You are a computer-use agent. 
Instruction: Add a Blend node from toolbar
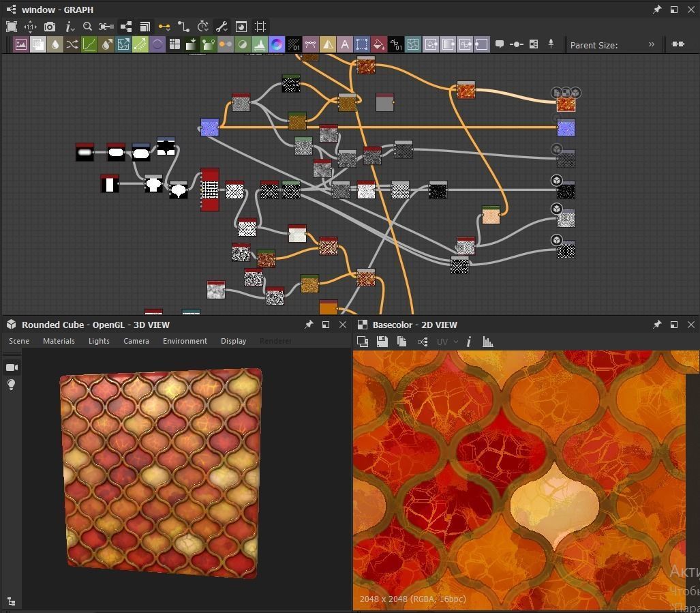point(38,44)
